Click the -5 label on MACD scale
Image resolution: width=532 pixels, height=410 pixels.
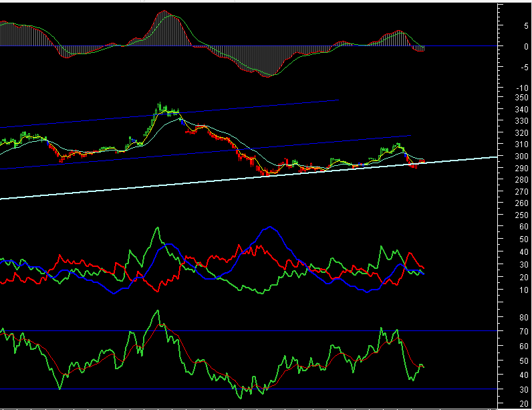point(525,67)
